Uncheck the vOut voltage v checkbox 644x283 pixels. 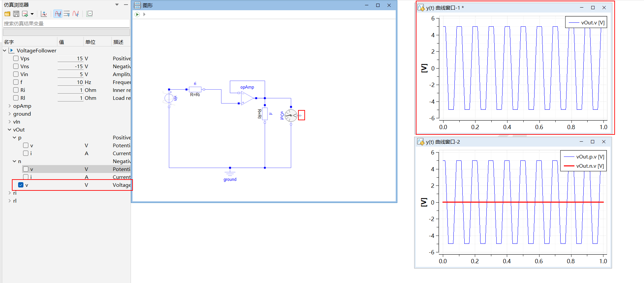[x=21, y=185]
